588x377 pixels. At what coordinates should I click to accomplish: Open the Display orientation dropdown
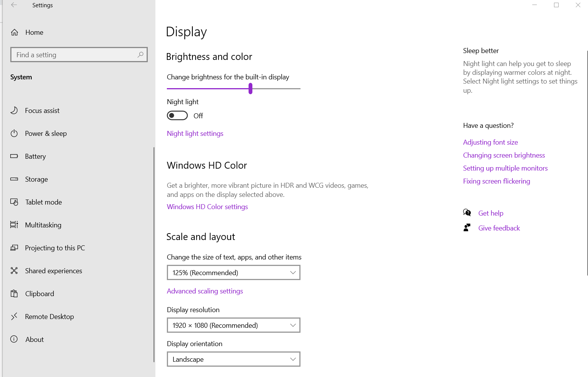point(234,359)
